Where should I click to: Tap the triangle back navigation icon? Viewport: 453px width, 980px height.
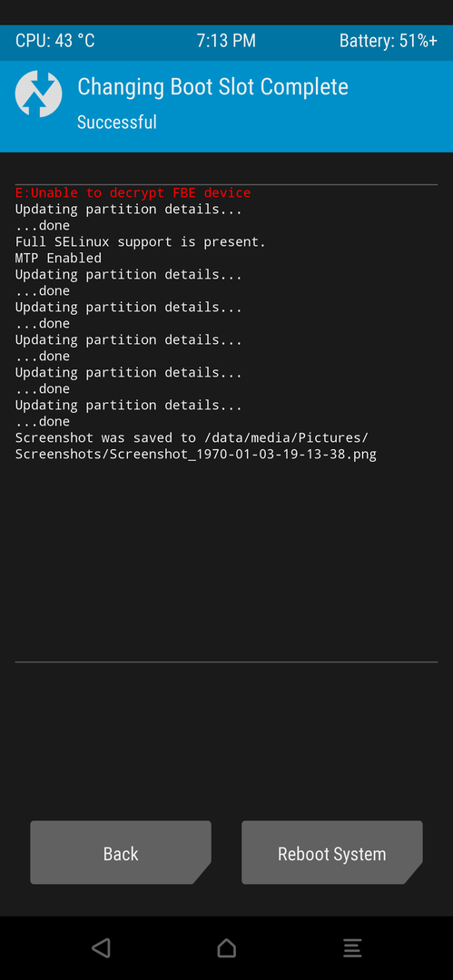point(102,947)
